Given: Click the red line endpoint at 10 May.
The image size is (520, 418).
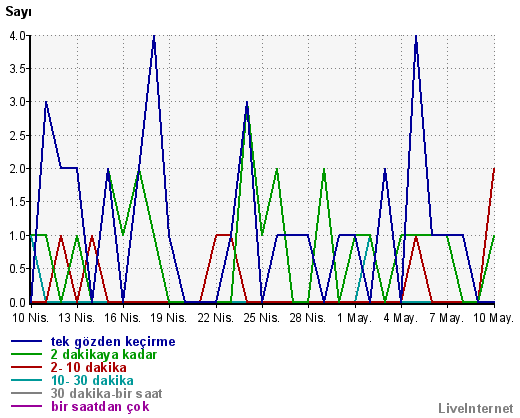Looking at the screenshot, I should (494, 169).
